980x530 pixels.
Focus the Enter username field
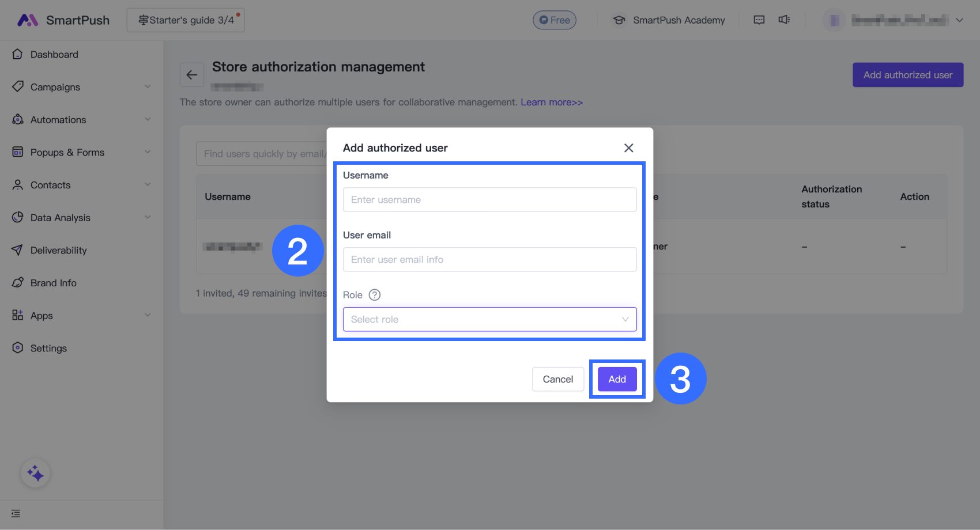point(489,199)
